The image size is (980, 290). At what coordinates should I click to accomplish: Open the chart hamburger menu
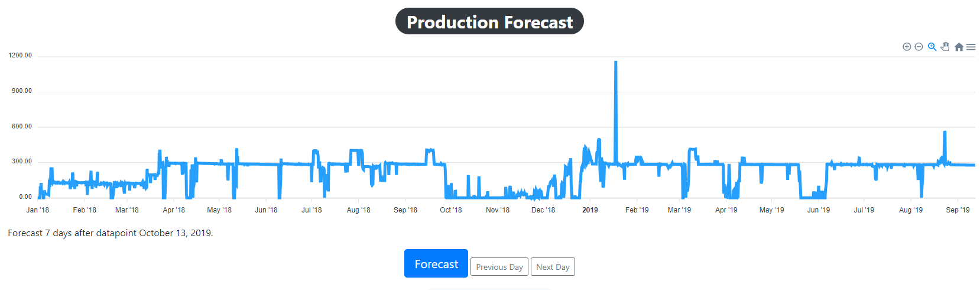tap(971, 47)
